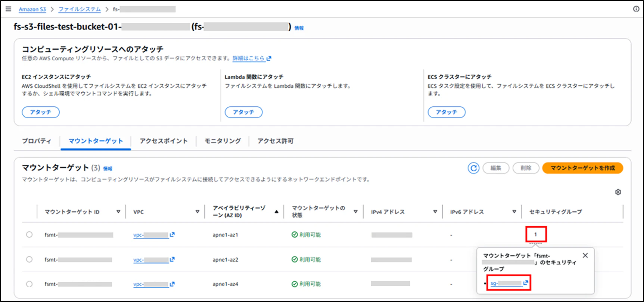This screenshot has width=644, height=302.
Task: Open external link icon for apne1-az1 VPC
Action: (172, 235)
